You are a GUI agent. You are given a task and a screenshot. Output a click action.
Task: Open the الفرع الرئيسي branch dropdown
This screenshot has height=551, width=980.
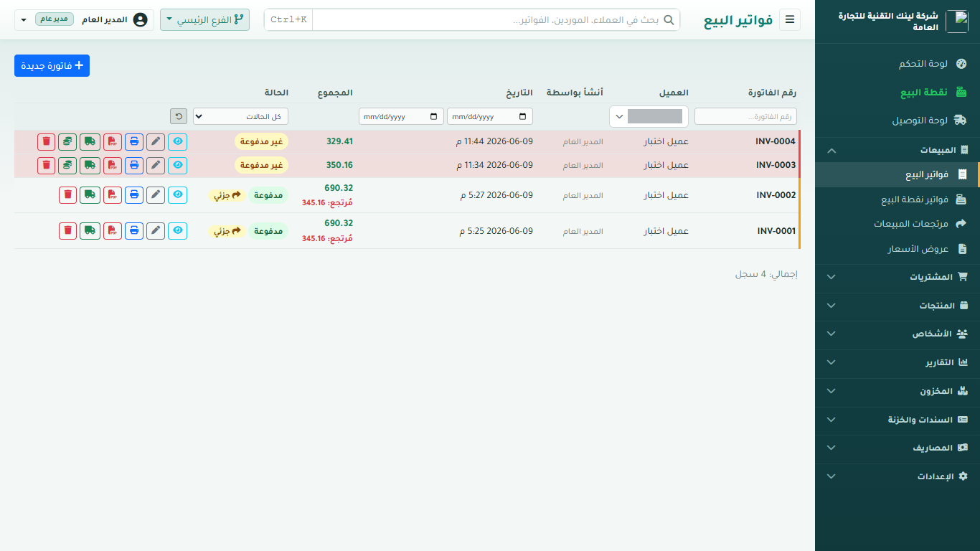pyautogui.click(x=204, y=19)
